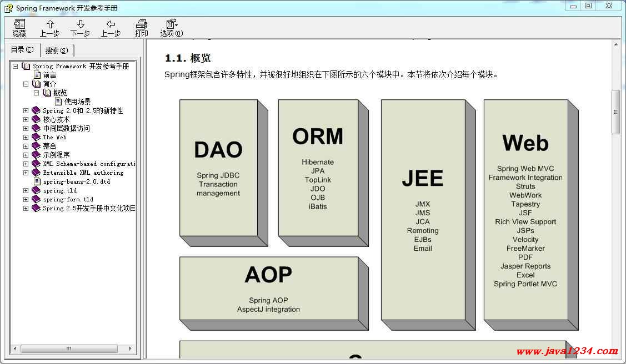The height and width of the screenshot is (364, 626).
Task: Click the content pane's vertical scrollbar up arrow
Action: [x=616, y=44]
